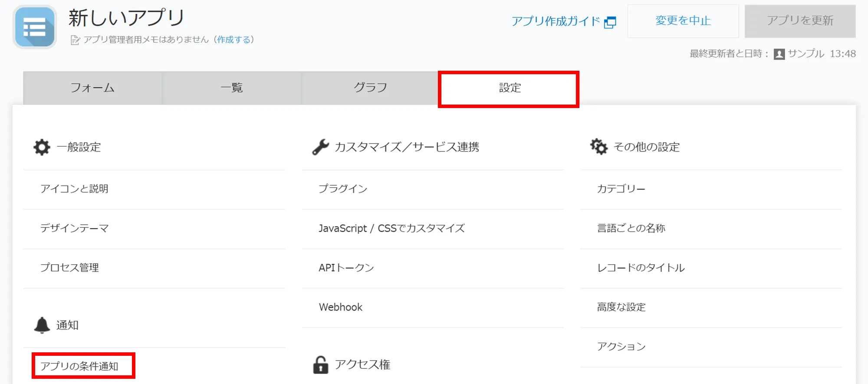Click the memo pencil icon beside app note
Screen dimensions: 868x384
[x=75, y=40]
